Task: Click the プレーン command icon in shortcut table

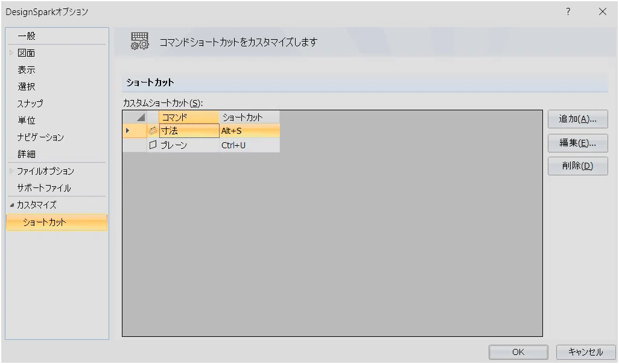Action: pos(153,145)
